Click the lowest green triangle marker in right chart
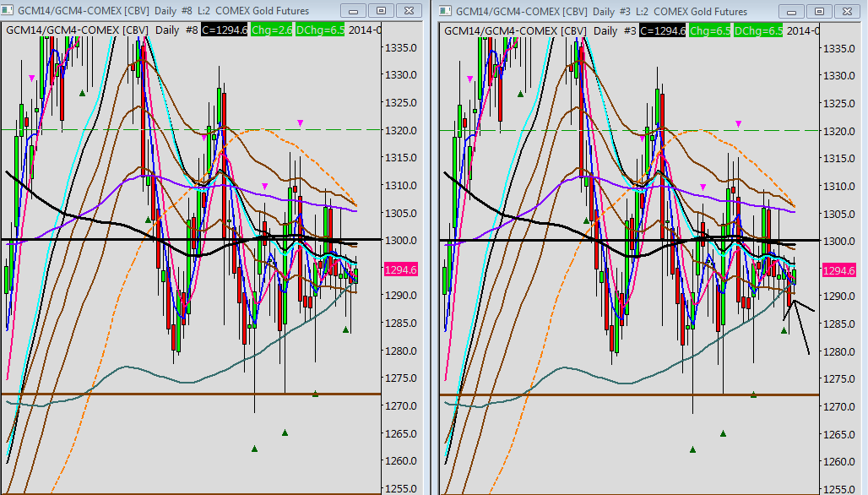The height and width of the screenshot is (495, 868). (693, 449)
